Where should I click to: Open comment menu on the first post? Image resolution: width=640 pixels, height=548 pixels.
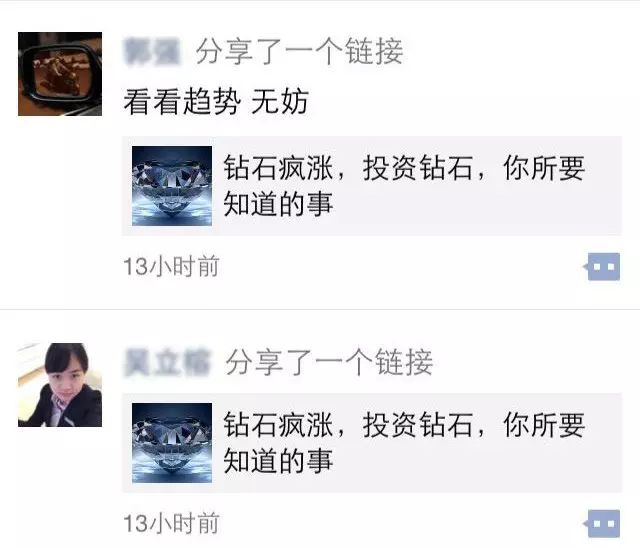[603, 267]
